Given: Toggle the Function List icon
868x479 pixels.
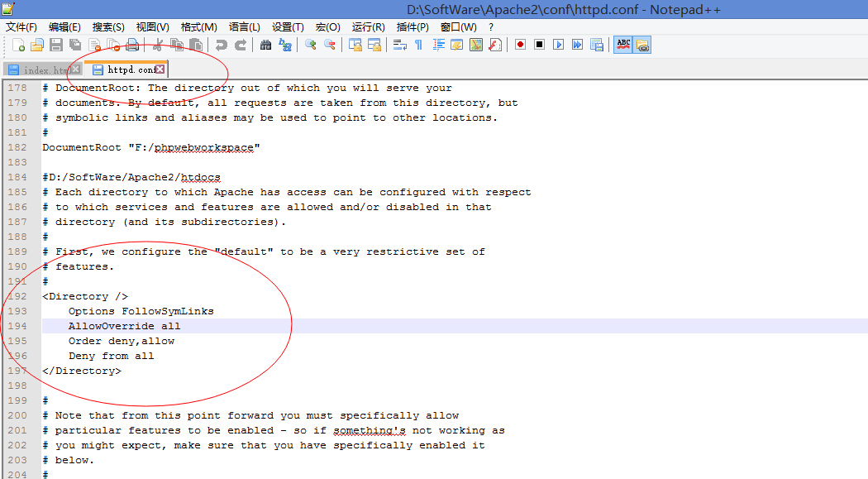Looking at the screenshot, I should pyautogui.click(x=495, y=45).
